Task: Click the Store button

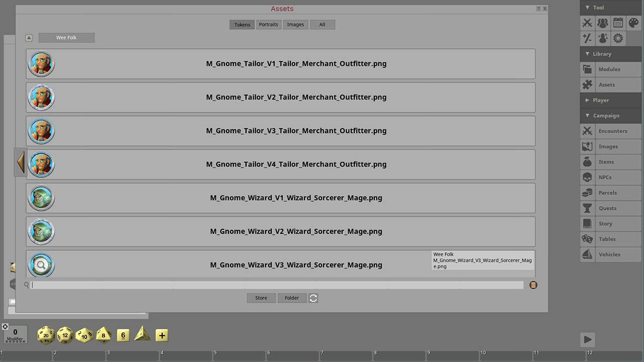Action: [261, 298]
